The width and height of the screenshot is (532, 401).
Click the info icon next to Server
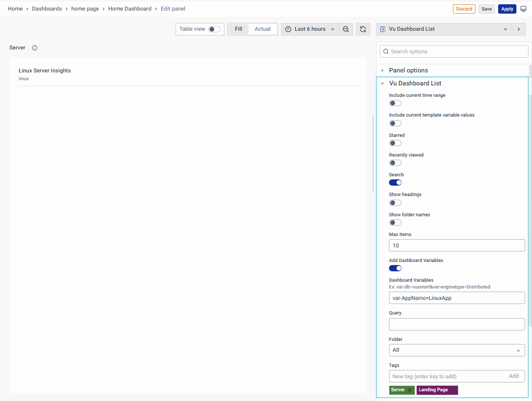point(34,47)
